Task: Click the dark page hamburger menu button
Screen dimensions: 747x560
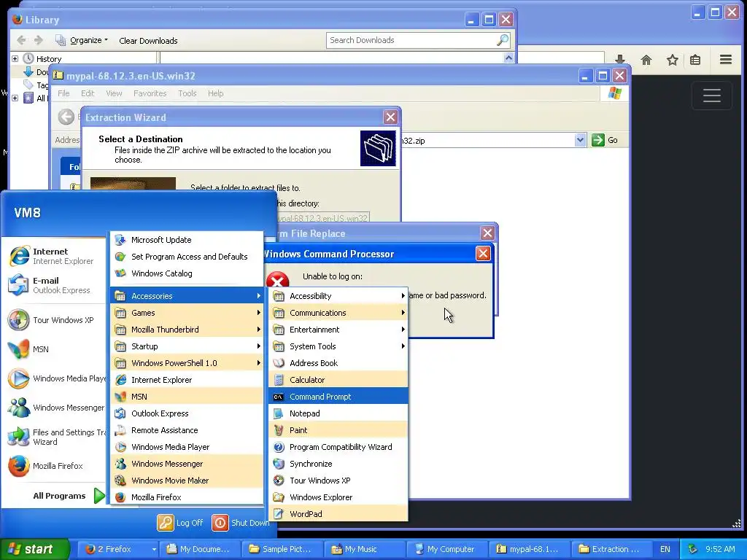Action: pyautogui.click(x=711, y=96)
